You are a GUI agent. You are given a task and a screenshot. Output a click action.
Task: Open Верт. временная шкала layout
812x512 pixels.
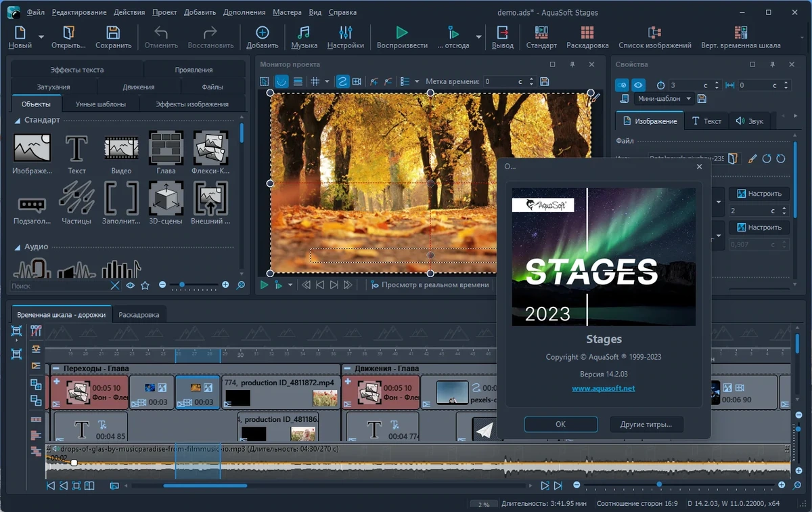[x=740, y=37]
